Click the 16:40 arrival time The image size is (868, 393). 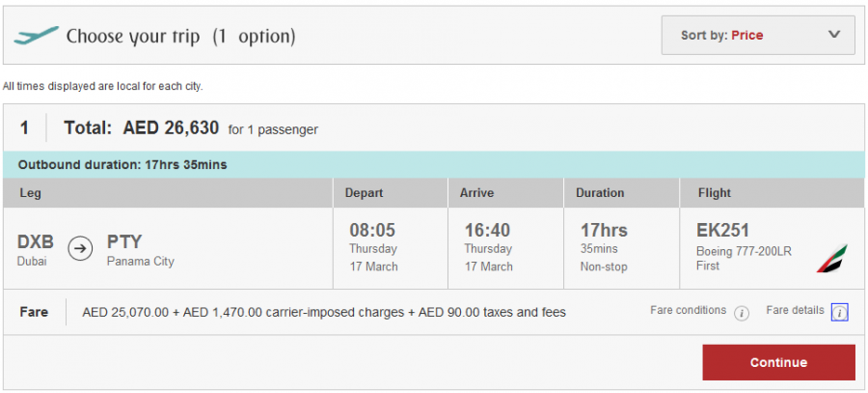pyautogui.click(x=487, y=231)
